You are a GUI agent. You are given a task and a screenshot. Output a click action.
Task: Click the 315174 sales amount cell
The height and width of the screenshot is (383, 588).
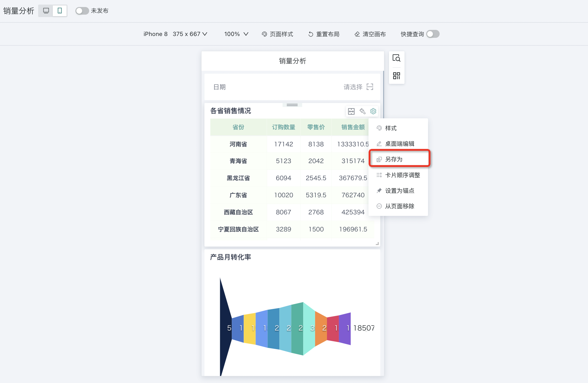coord(353,161)
